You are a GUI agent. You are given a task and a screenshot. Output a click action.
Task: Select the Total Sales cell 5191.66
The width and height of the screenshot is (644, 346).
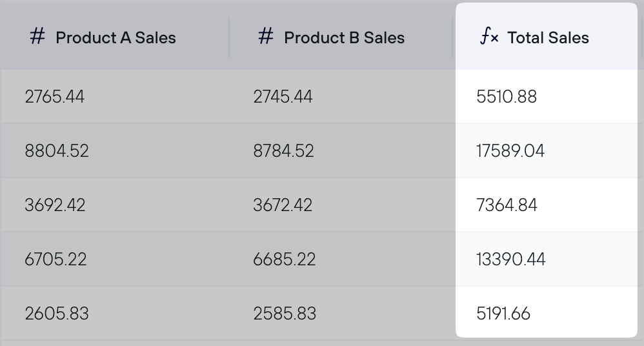pos(547,312)
